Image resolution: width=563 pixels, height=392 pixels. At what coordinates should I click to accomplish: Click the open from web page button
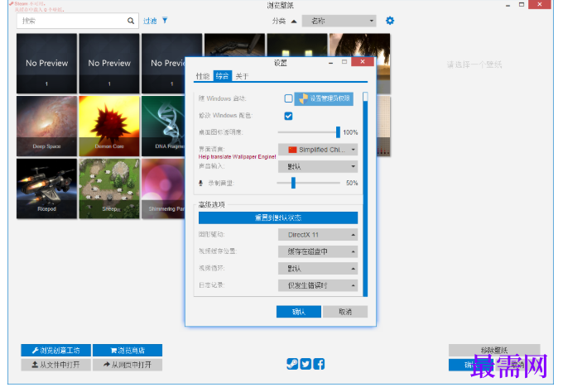128,365
